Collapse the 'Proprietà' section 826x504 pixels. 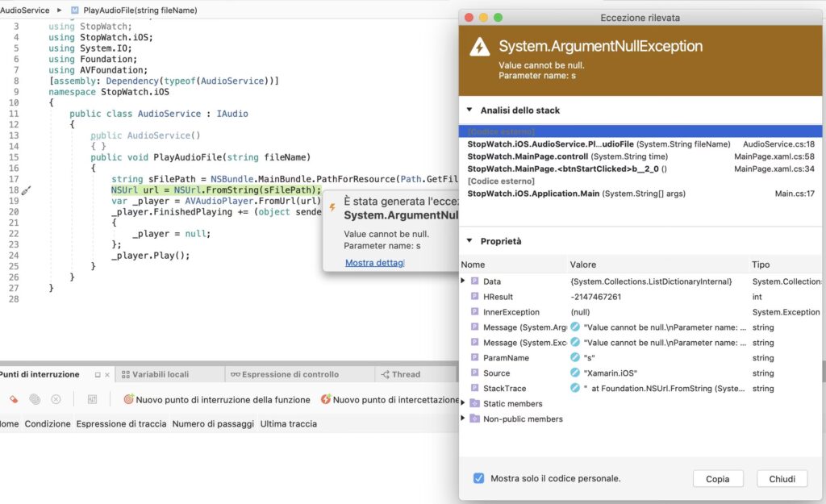pos(469,241)
